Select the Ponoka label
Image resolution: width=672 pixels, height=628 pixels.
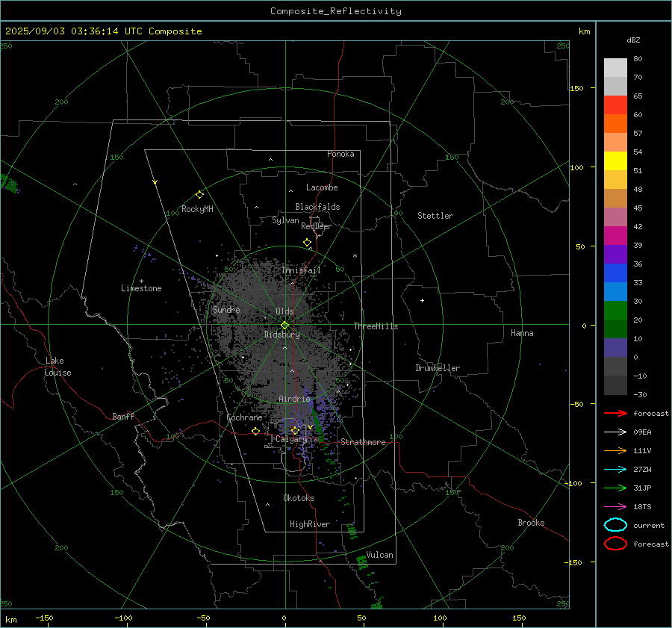(340, 154)
